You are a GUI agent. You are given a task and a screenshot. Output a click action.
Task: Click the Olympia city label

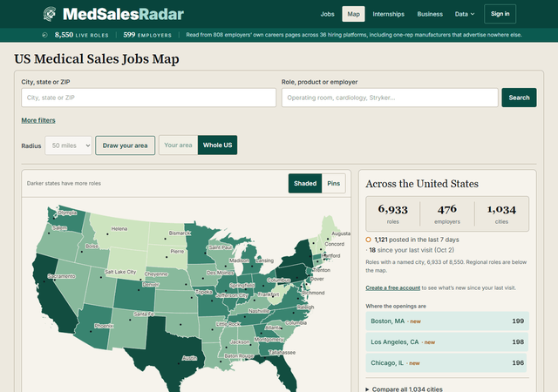click(x=67, y=213)
